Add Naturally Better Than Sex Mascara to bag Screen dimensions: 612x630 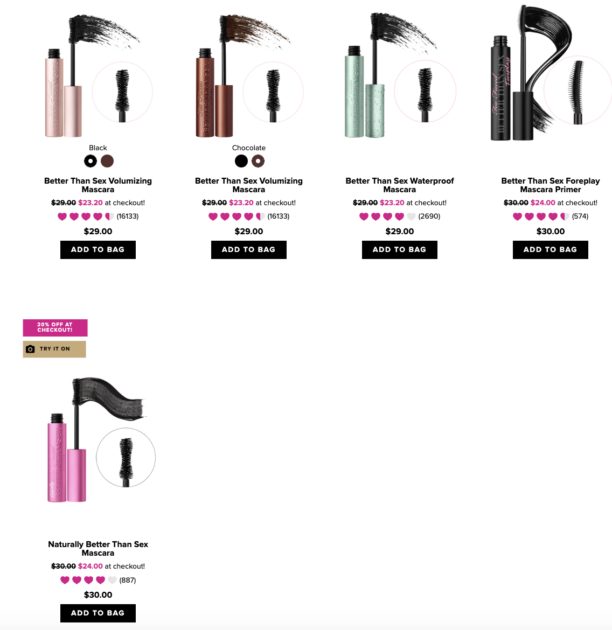[98, 613]
